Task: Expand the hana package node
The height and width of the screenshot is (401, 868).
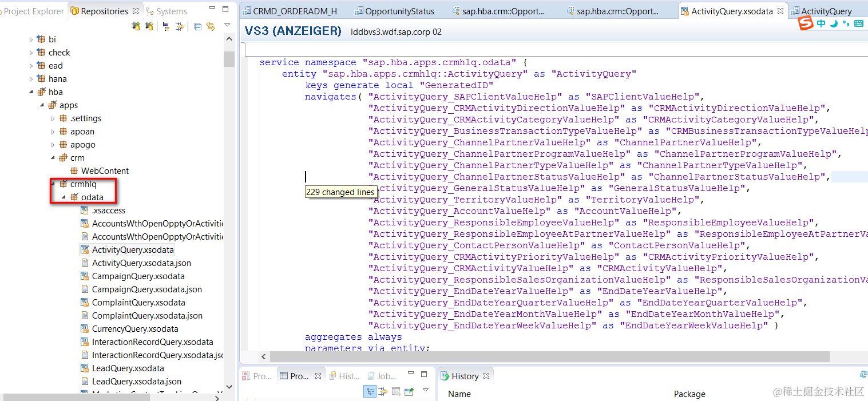Action: 31,79
